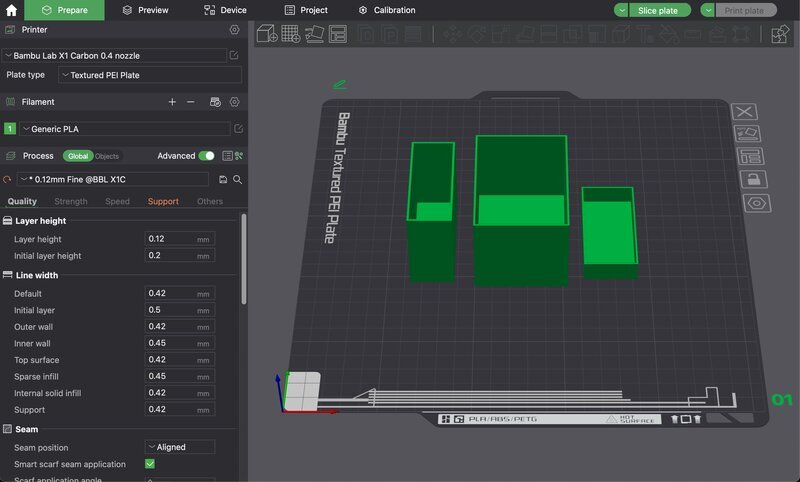Click the Sparse infill line width field
Image resolution: width=800 pixels, height=482 pixels.
[180, 376]
